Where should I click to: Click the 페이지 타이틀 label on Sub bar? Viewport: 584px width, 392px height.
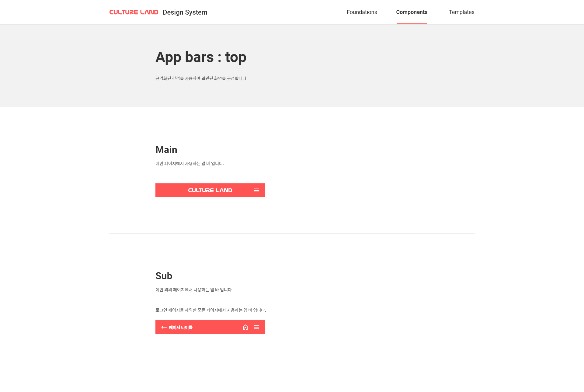(181, 327)
